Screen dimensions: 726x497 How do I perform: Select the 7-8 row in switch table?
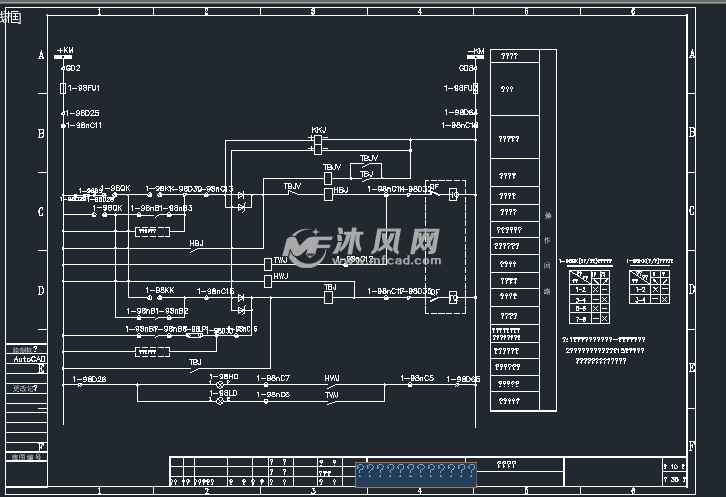pyautogui.click(x=589, y=319)
